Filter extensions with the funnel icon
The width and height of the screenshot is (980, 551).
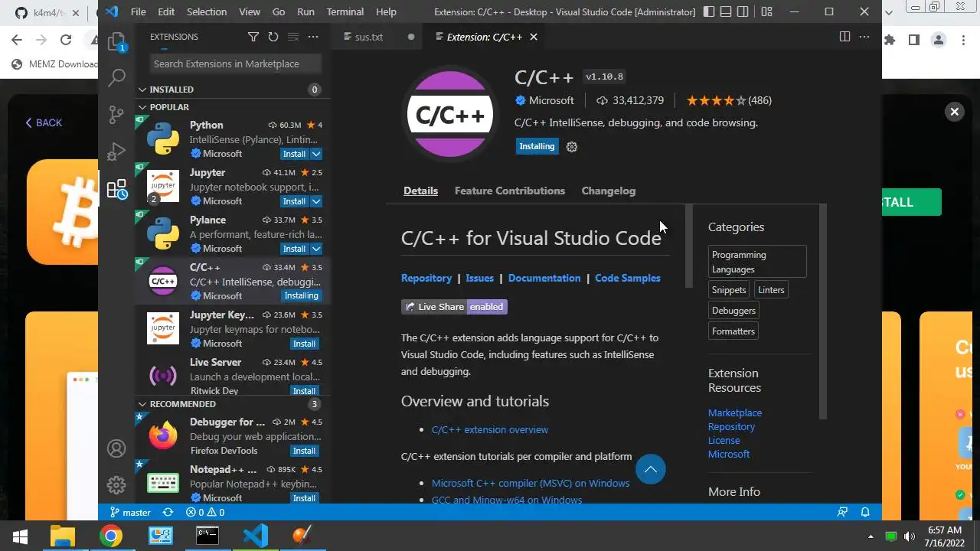253,37
